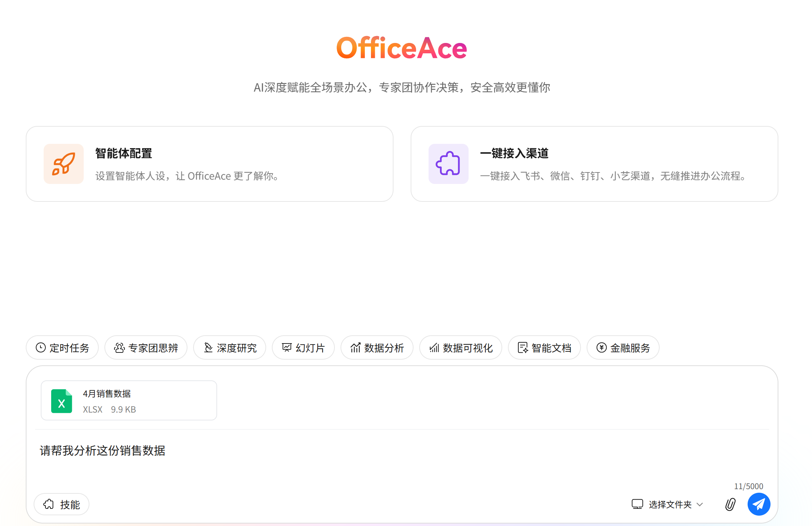
Task: Select the 专家团思辨 chip
Action: (x=146, y=347)
